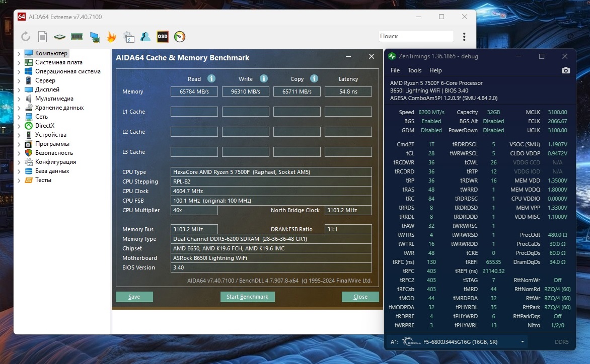Click the ZenTimings app logo icon
This screenshot has width=590, height=364.
[392, 56]
